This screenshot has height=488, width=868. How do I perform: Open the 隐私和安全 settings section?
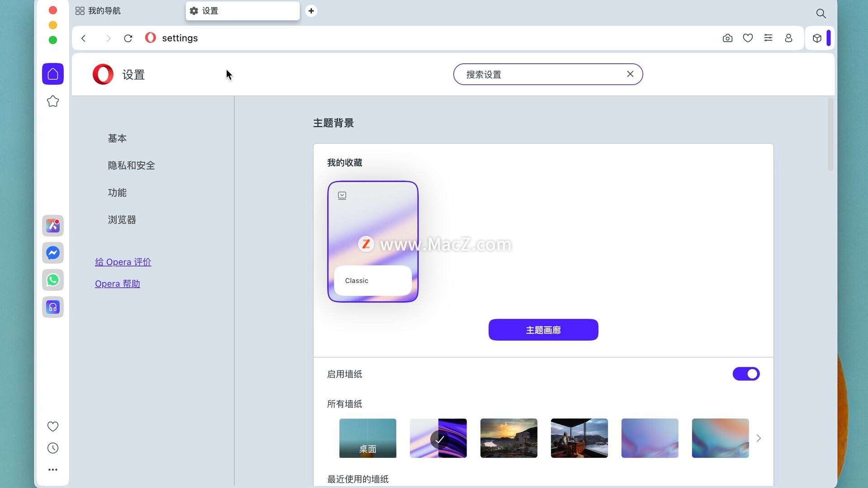131,165
